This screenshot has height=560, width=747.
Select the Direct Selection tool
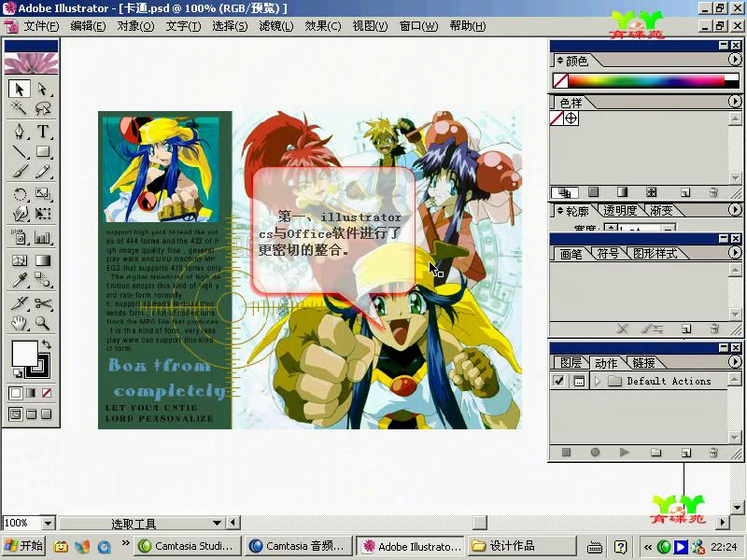[x=43, y=89]
